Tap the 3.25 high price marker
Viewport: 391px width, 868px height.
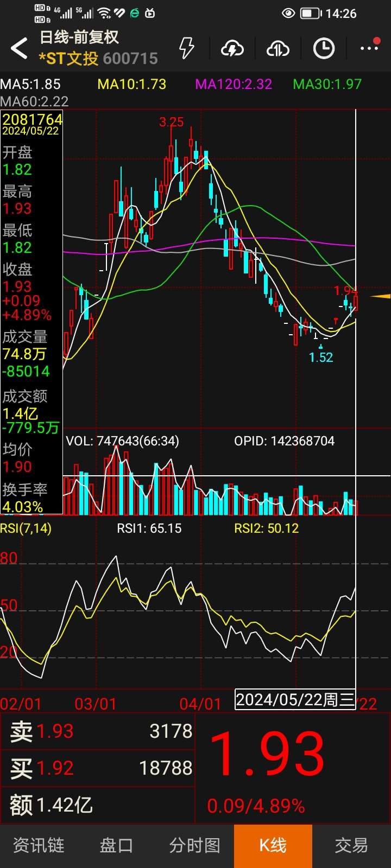point(172,122)
